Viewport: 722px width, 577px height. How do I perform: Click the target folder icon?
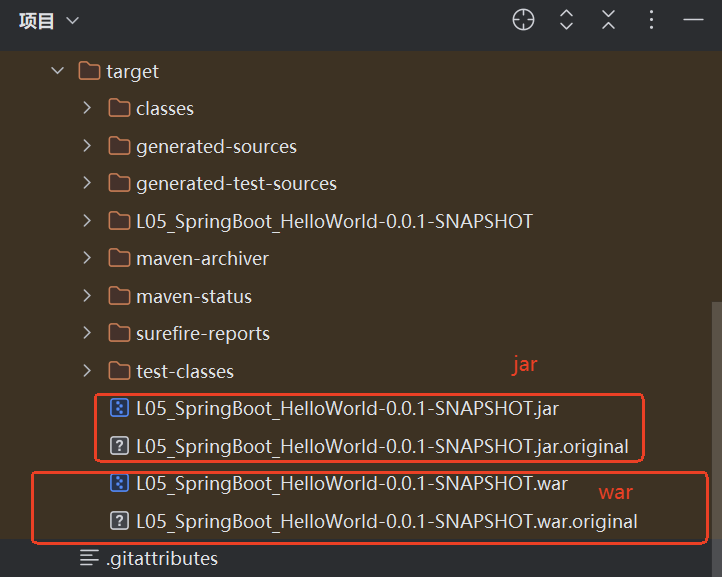click(x=89, y=71)
